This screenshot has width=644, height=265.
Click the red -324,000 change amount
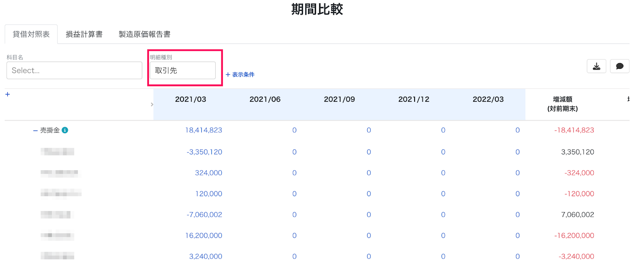[579, 173]
